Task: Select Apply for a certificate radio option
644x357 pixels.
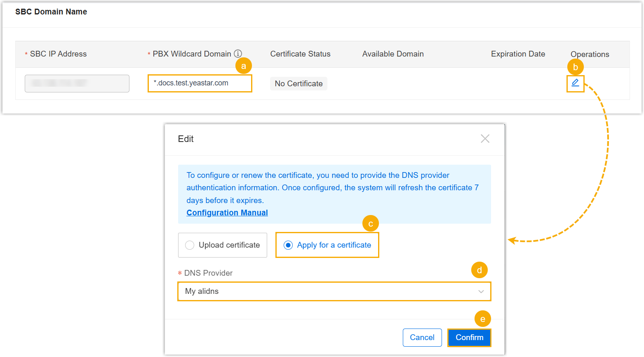Action: tap(288, 245)
